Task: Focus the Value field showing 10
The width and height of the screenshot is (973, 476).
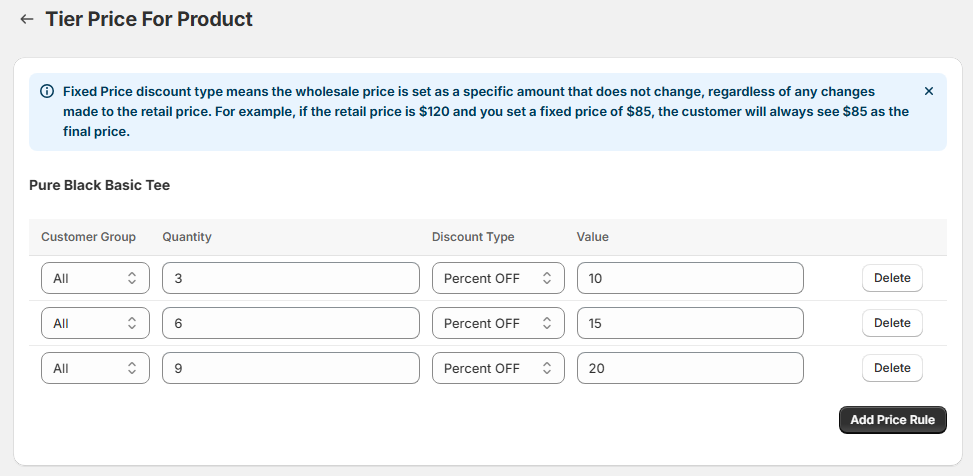Action: (690, 278)
